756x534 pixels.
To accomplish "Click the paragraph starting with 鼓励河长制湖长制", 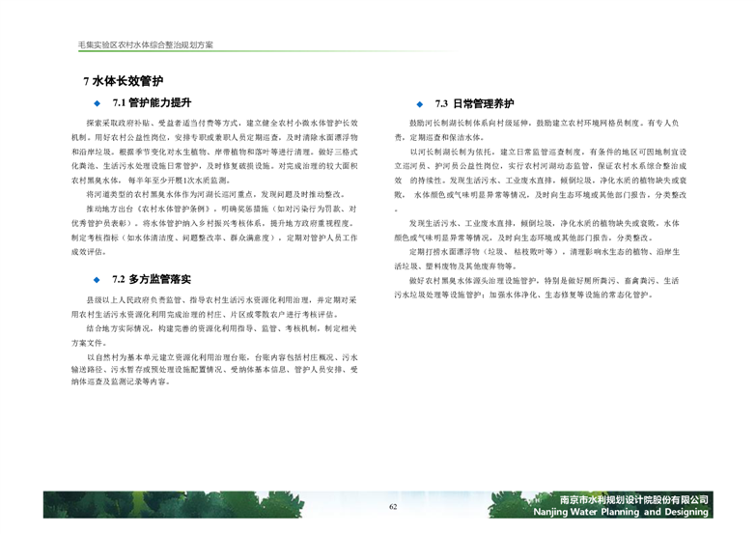I will click(546, 130).
